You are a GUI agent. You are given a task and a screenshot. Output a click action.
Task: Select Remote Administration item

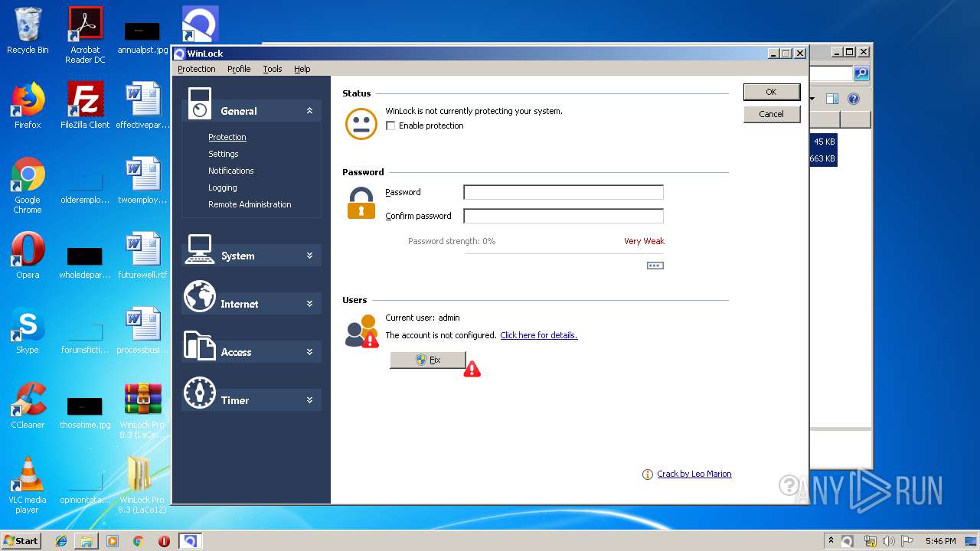(250, 204)
